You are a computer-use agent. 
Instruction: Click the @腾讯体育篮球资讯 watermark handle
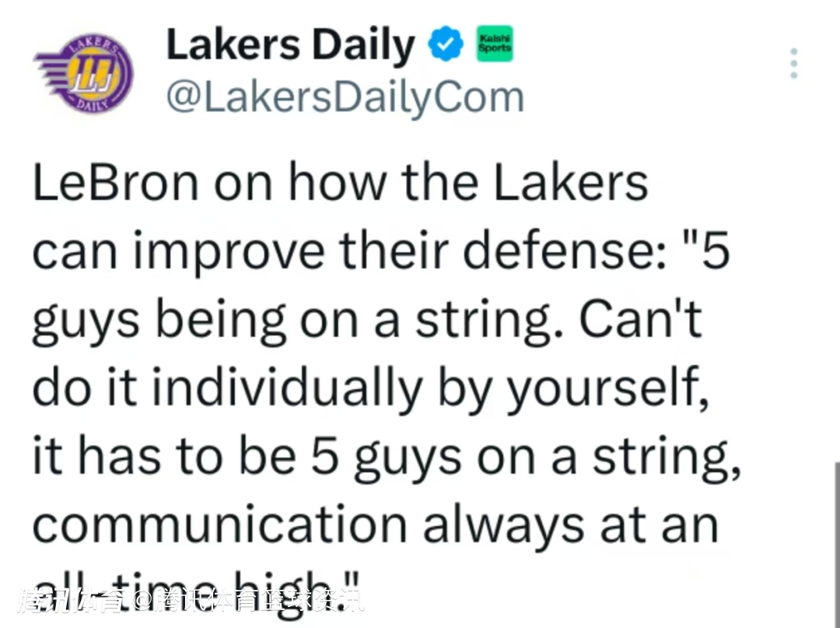[x=249, y=602]
